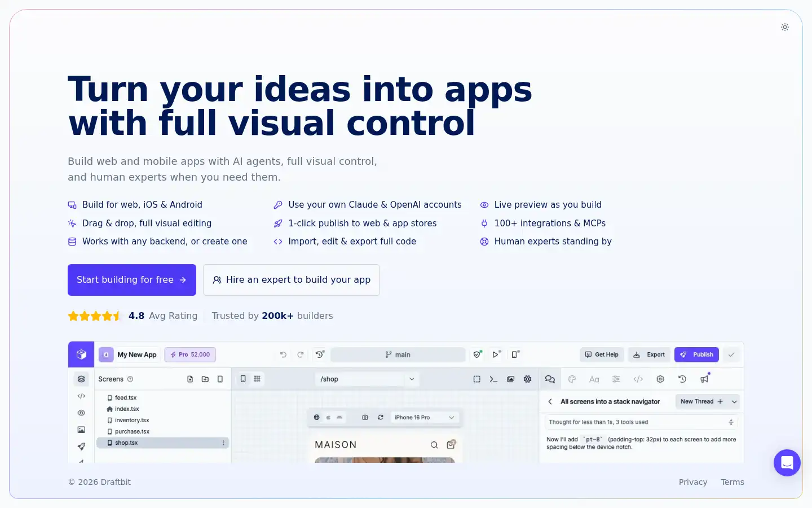
Task: Add a new folder in Screens panel
Action: [205, 379]
